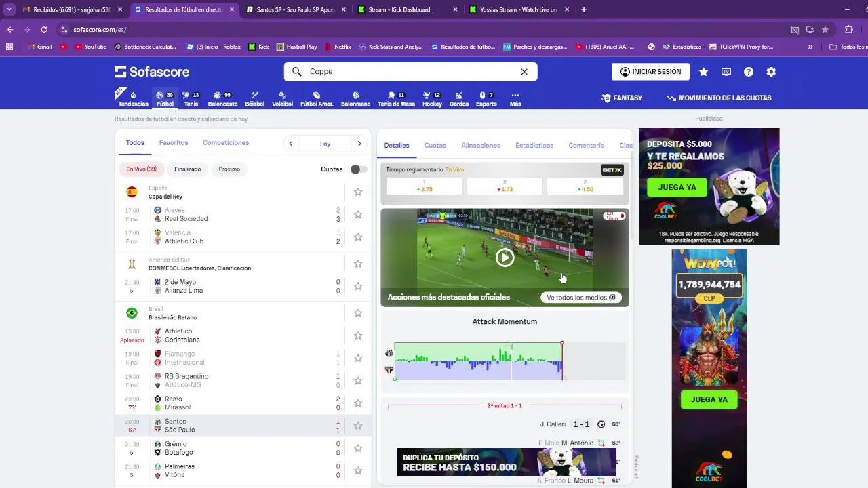This screenshot has height=488, width=868.
Task: Favorite the CONMEBOL Libertadores competition
Action: [x=358, y=264]
